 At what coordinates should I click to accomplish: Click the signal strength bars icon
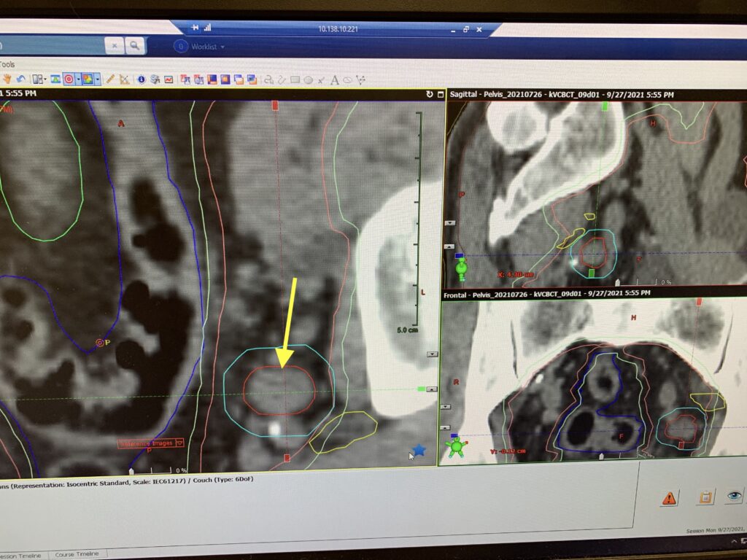click(207, 28)
